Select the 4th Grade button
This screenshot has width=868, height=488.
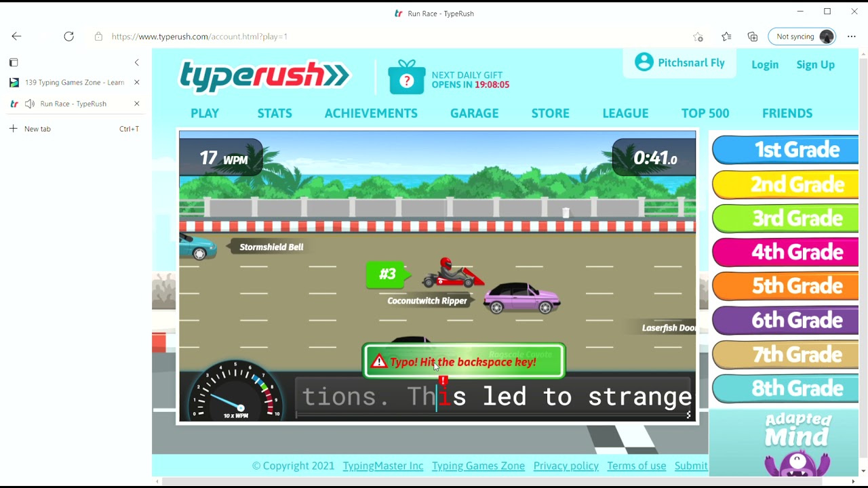pyautogui.click(x=785, y=252)
